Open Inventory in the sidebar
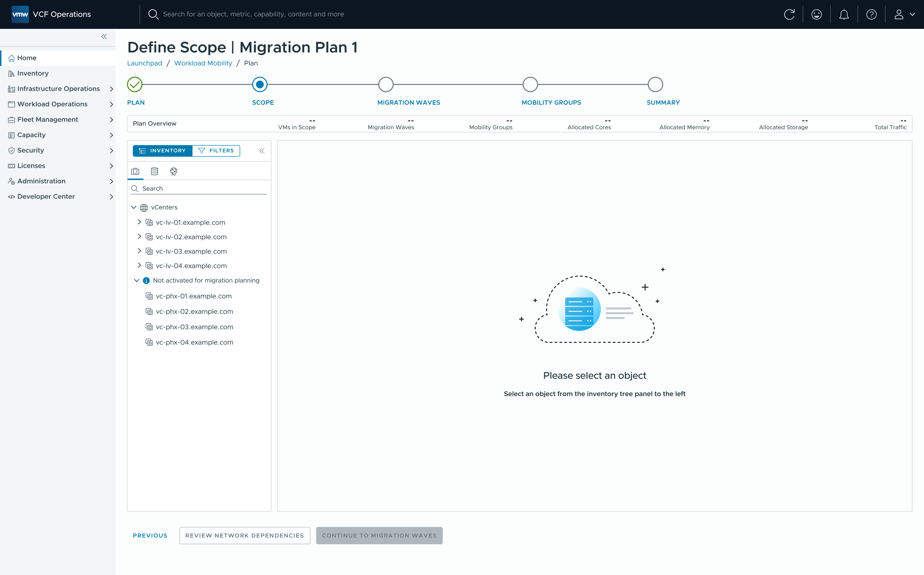The height and width of the screenshot is (575, 924). point(58,73)
